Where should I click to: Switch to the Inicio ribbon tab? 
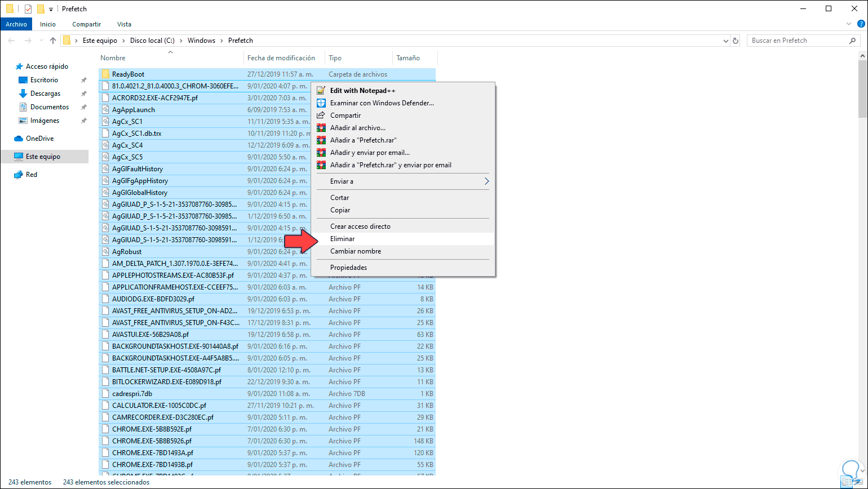[x=48, y=24]
